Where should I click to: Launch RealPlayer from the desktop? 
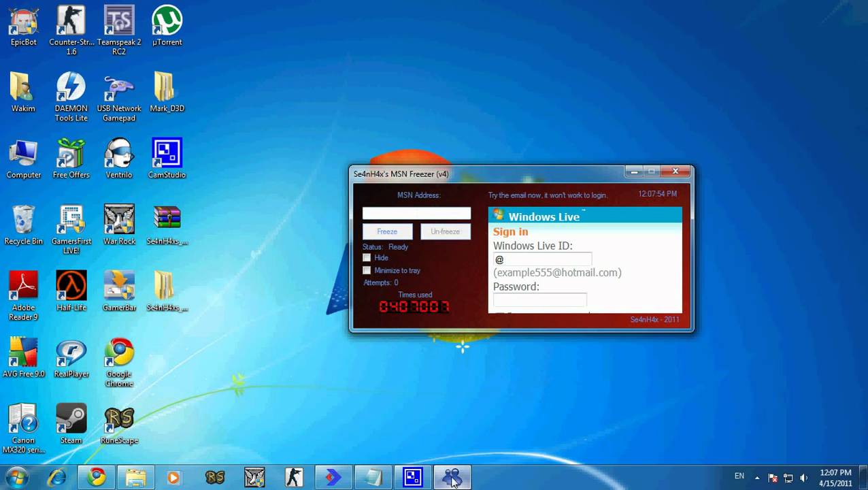tap(71, 358)
